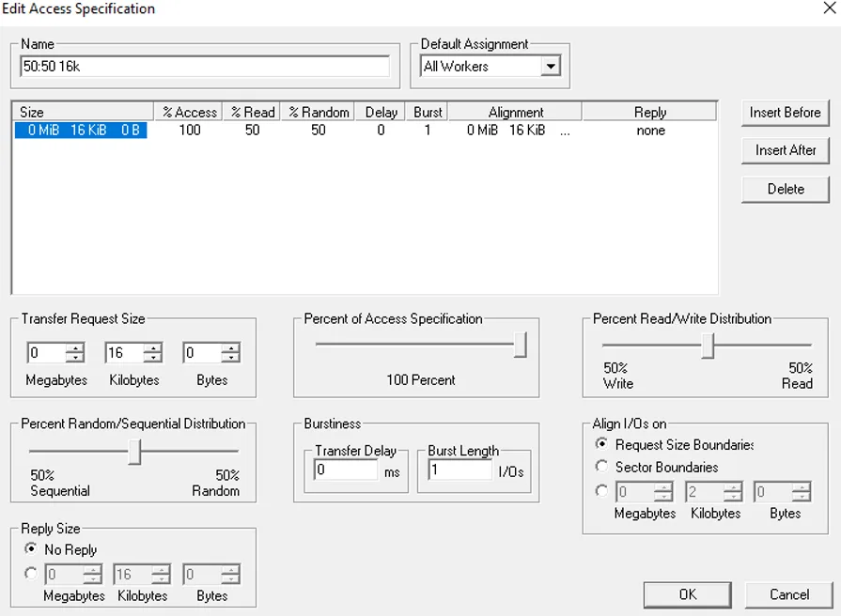841x616 pixels.
Task: Click the Align I/Os Kilobytes field
Action: 704,492
